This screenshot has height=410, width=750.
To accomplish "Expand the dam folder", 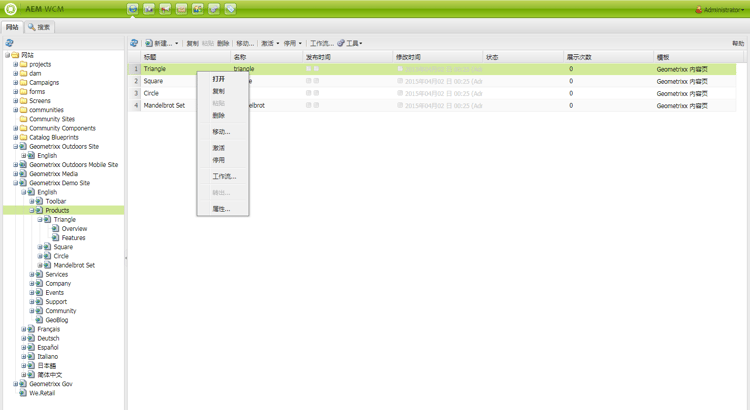I will pyautogui.click(x=15, y=73).
